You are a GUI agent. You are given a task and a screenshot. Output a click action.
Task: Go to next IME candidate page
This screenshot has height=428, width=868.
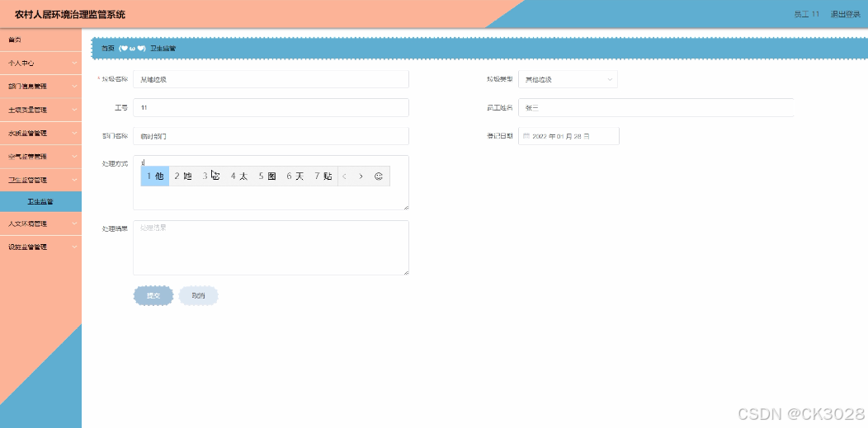pos(361,176)
